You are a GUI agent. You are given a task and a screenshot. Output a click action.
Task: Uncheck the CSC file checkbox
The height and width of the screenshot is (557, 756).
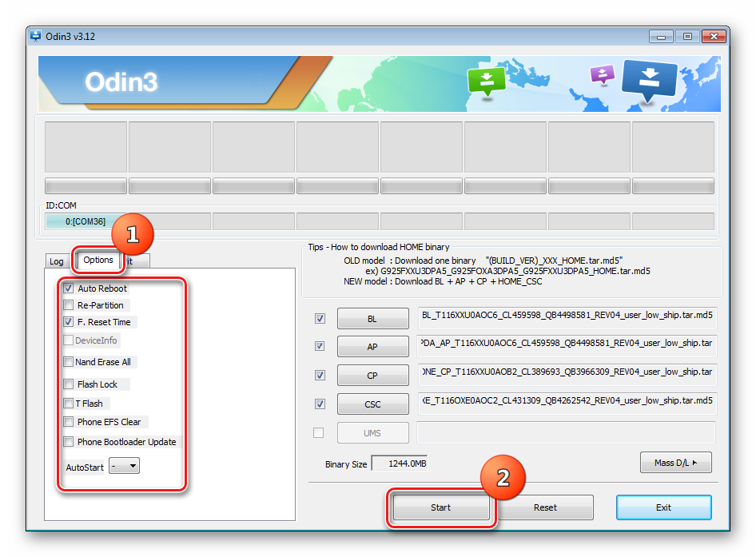click(320, 404)
